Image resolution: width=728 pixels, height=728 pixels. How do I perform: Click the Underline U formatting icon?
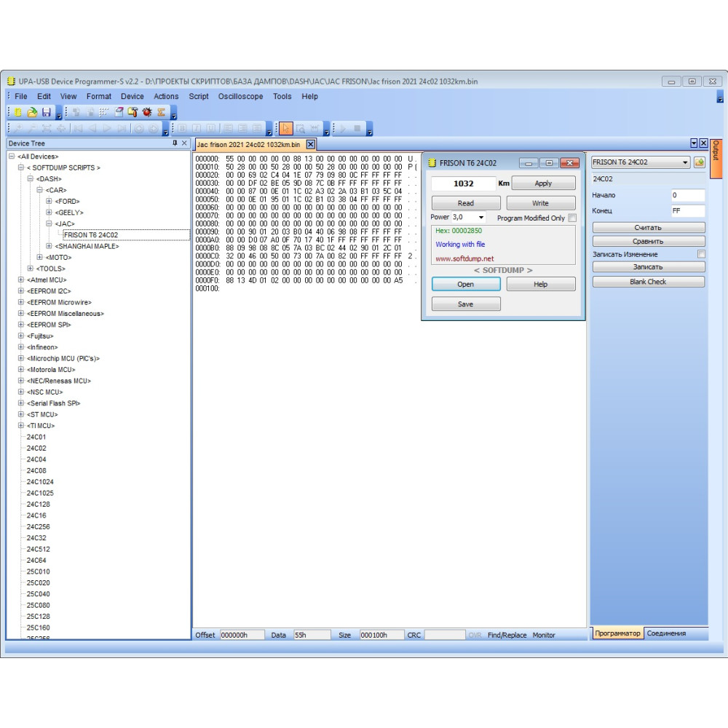click(x=211, y=128)
